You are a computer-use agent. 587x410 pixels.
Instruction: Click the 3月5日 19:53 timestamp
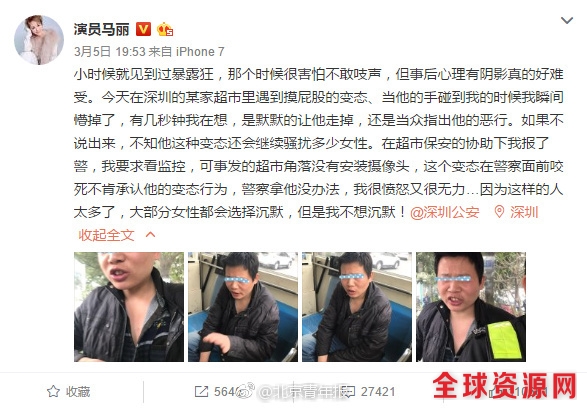[109, 51]
